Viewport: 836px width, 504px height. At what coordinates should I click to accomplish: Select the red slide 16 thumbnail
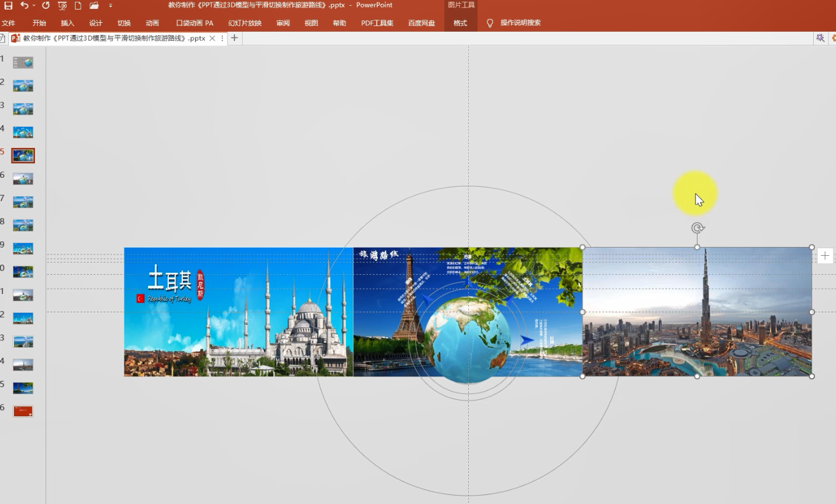click(23, 411)
